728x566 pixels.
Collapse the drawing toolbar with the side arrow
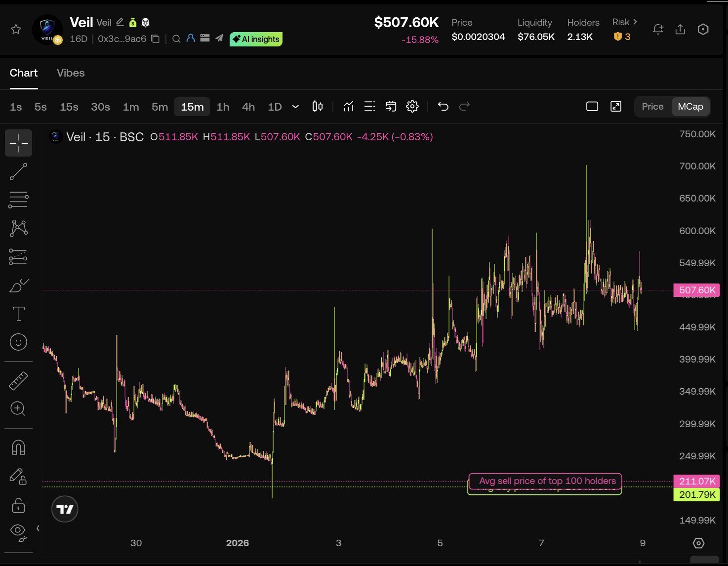coord(38,528)
